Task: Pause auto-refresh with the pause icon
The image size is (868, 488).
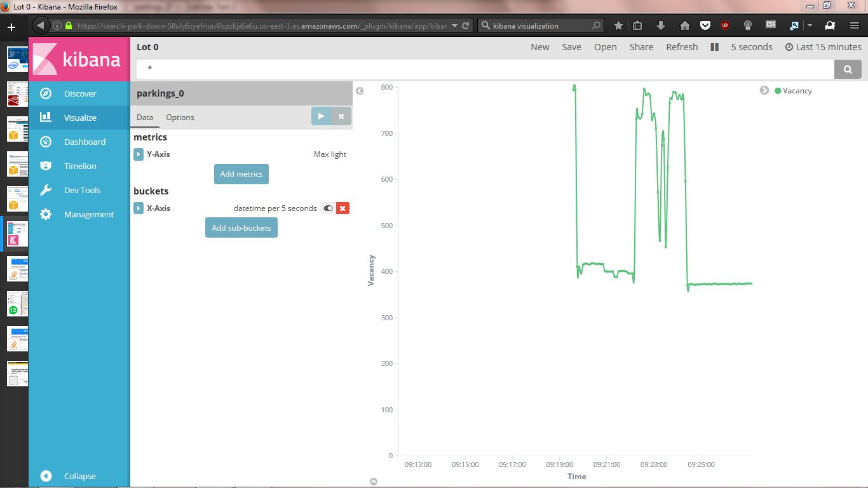Action: 714,47
